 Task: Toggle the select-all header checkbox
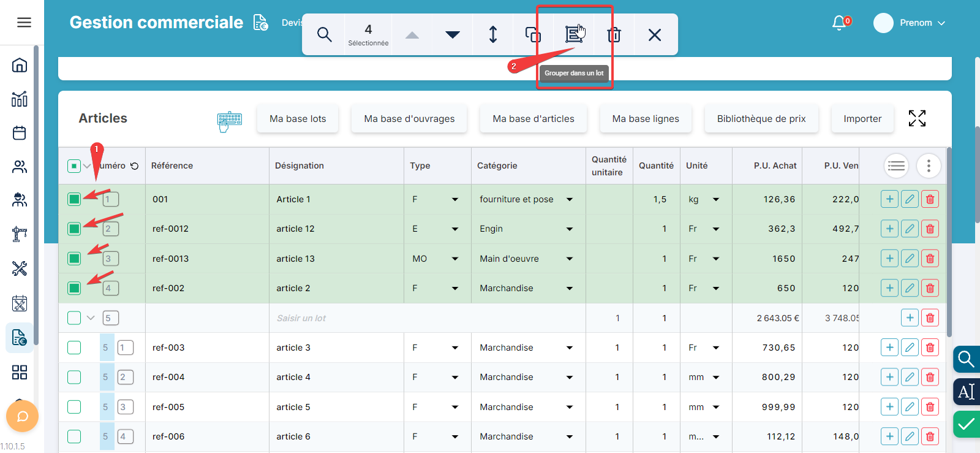(74, 166)
